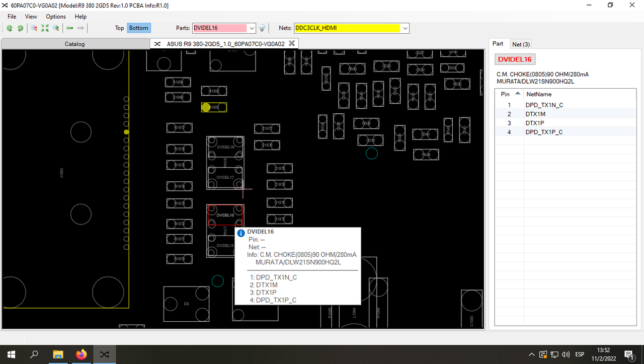This screenshot has height=364, width=644.
Task: Select pin 1 row DPD_TX1N_C
Action: (566, 105)
